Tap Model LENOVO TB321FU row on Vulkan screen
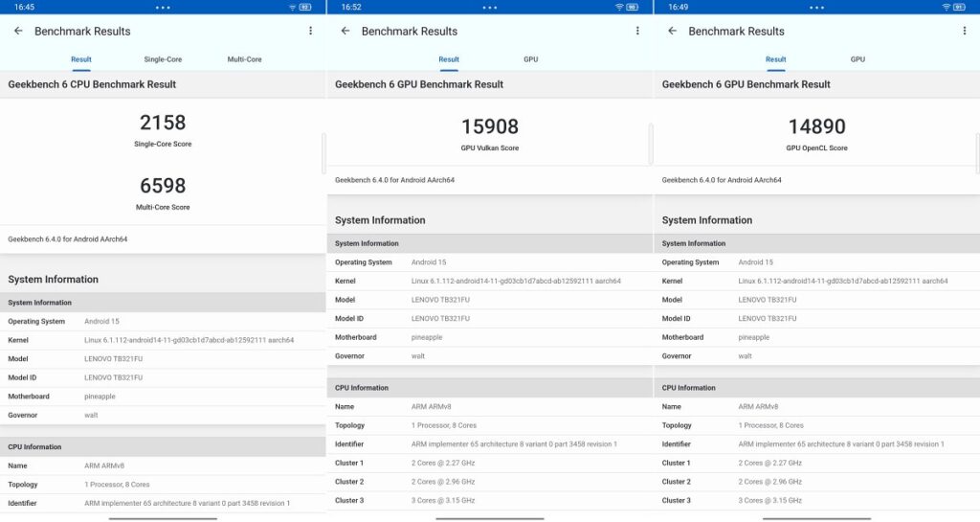Viewport: 980px width, 522px height. pos(490,300)
